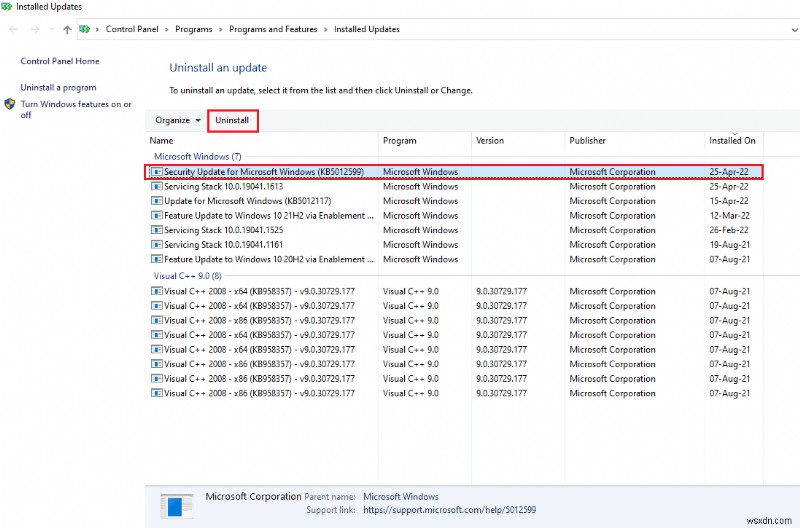The image size is (800, 528).
Task: Click the 26-Feb-22 installed date
Action: pos(729,230)
